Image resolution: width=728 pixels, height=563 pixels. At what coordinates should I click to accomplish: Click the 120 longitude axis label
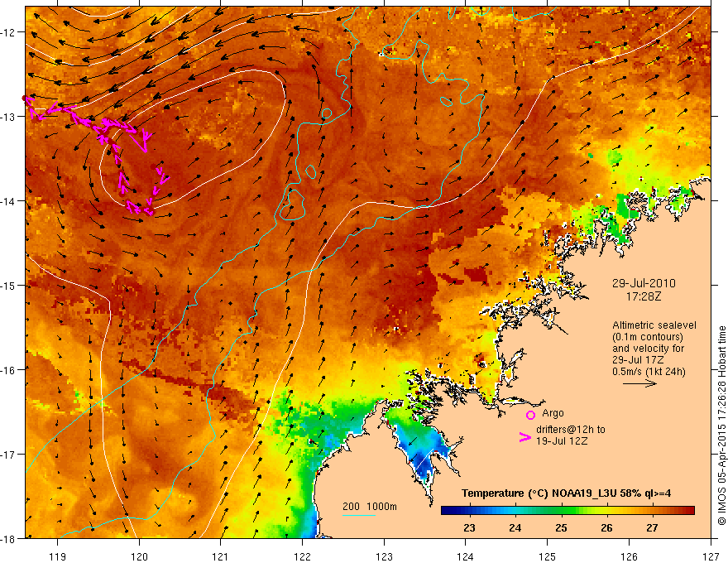coord(139,556)
